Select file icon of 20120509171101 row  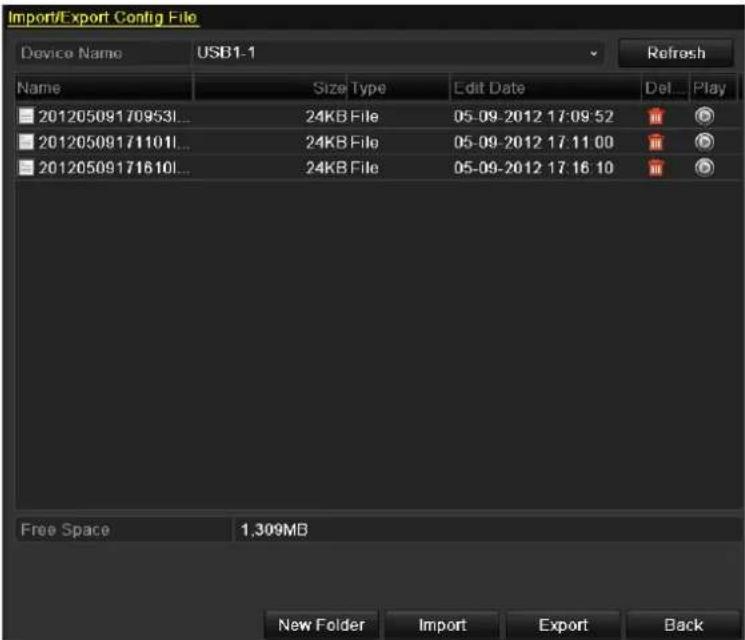[26, 142]
